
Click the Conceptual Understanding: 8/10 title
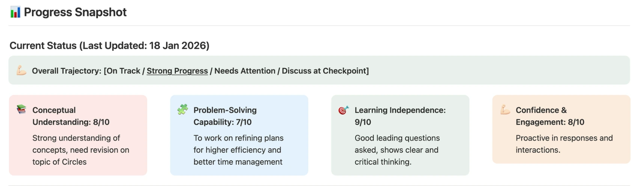[71, 116]
